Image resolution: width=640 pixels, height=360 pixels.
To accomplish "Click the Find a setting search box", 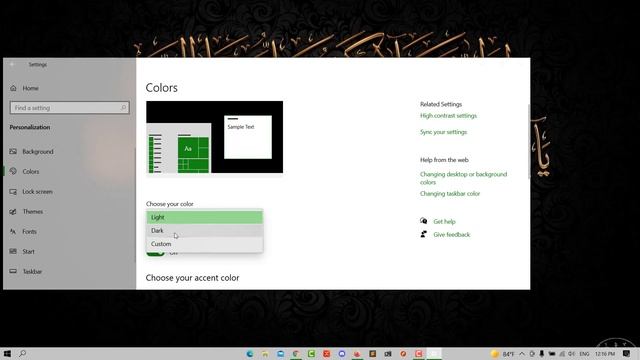I will 69,108.
